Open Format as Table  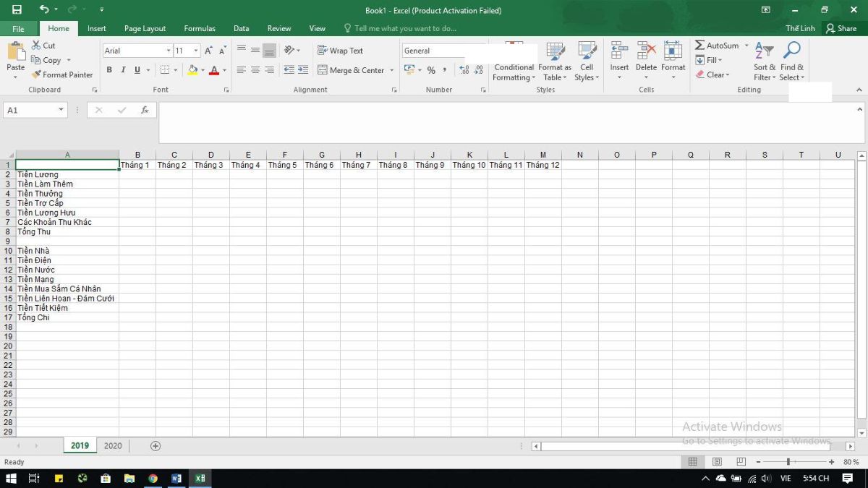tap(555, 62)
